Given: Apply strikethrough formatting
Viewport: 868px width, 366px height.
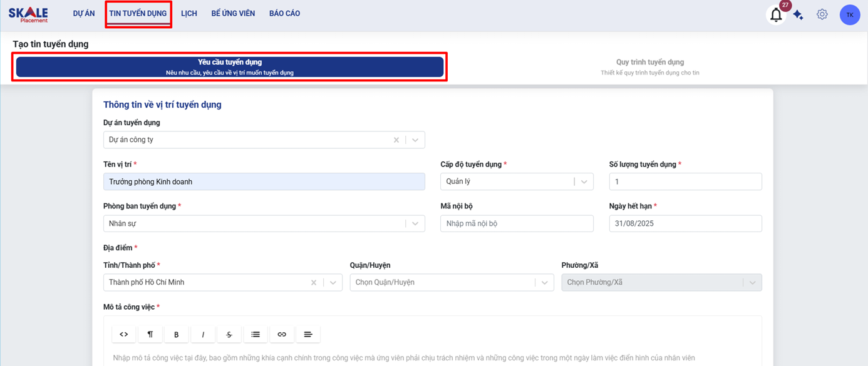Looking at the screenshot, I should pyautogui.click(x=229, y=335).
